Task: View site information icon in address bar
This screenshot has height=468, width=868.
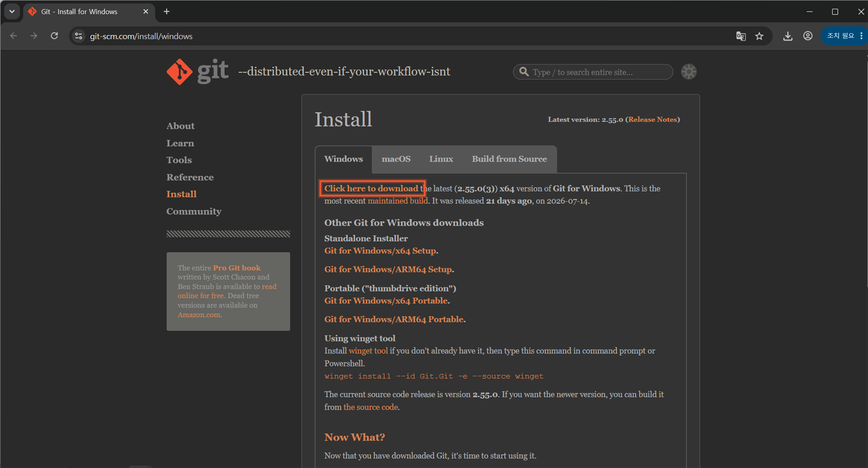Action: pyautogui.click(x=79, y=36)
